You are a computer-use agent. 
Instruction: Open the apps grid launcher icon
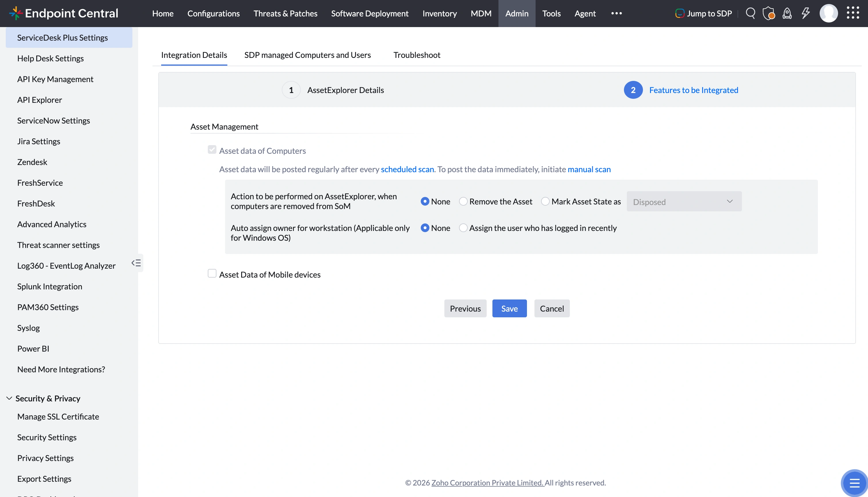pyautogui.click(x=853, y=13)
